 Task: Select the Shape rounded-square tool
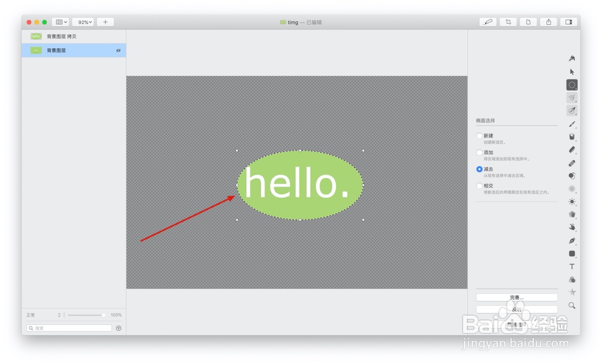pyautogui.click(x=572, y=253)
